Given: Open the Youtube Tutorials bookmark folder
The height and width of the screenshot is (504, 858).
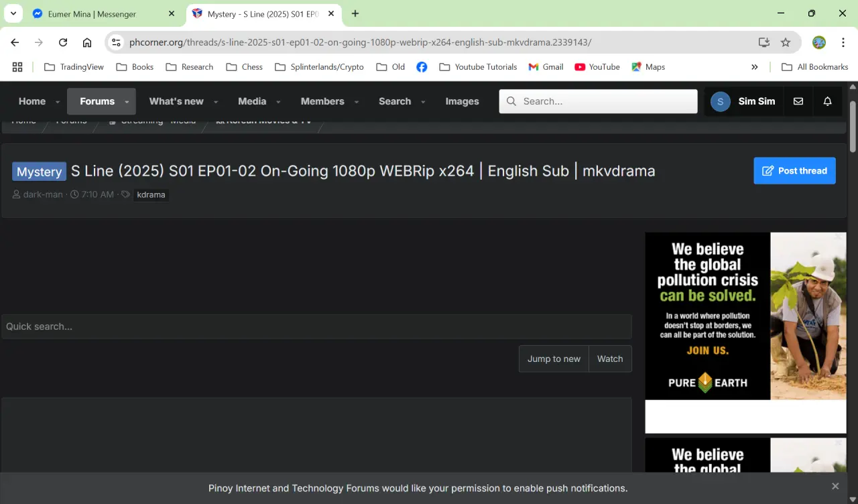Looking at the screenshot, I should point(478,67).
